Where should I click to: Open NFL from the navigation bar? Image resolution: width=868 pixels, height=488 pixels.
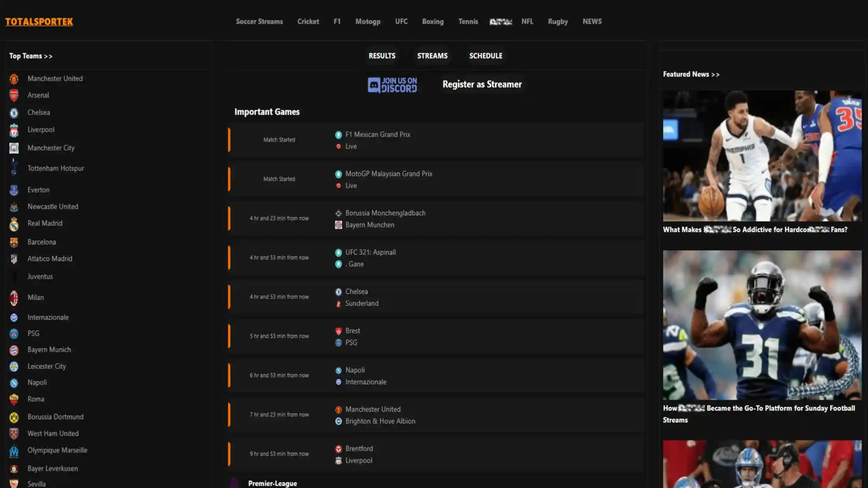[x=527, y=22]
